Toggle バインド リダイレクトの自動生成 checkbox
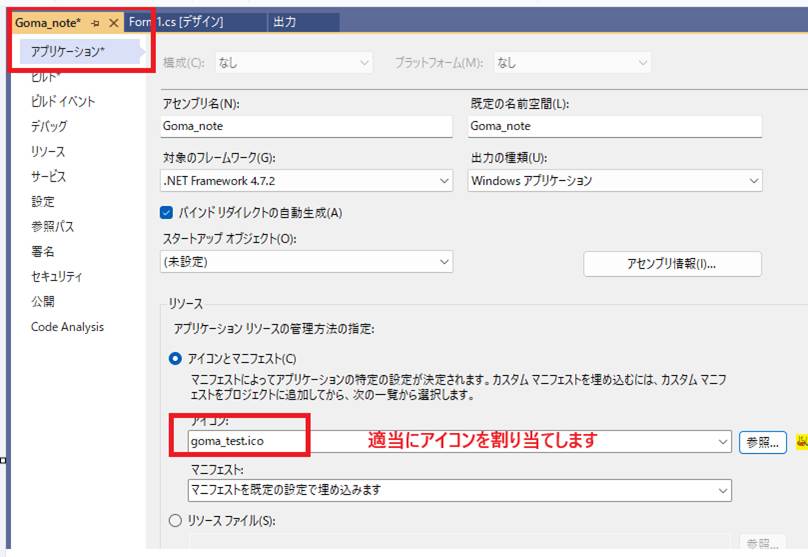Image resolution: width=808 pixels, height=557 pixels. (x=168, y=213)
